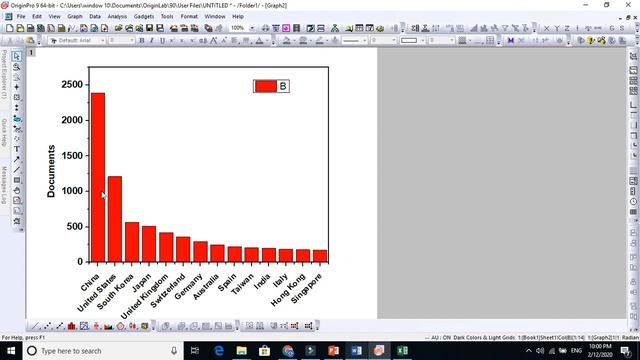Select the United States bar in chart
Viewport: 640px width, 360px height.
point(115,219)
